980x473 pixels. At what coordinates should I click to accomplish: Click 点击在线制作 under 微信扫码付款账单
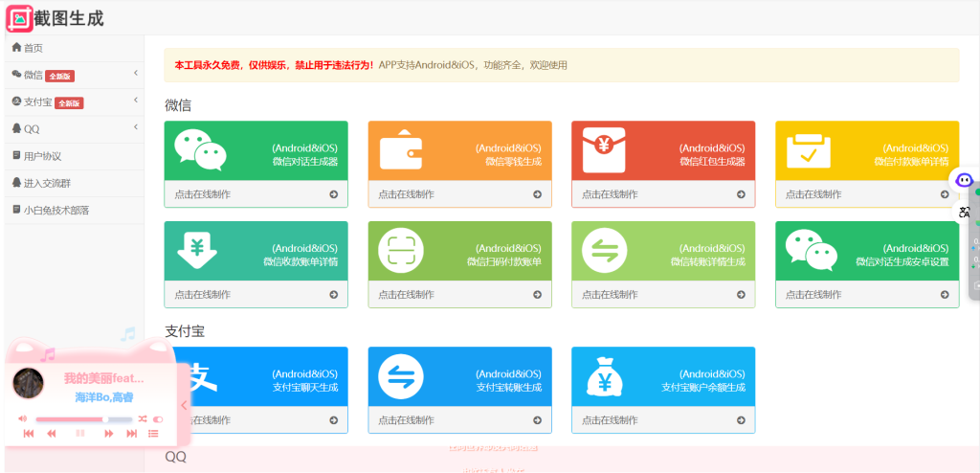tap(406, 295)
